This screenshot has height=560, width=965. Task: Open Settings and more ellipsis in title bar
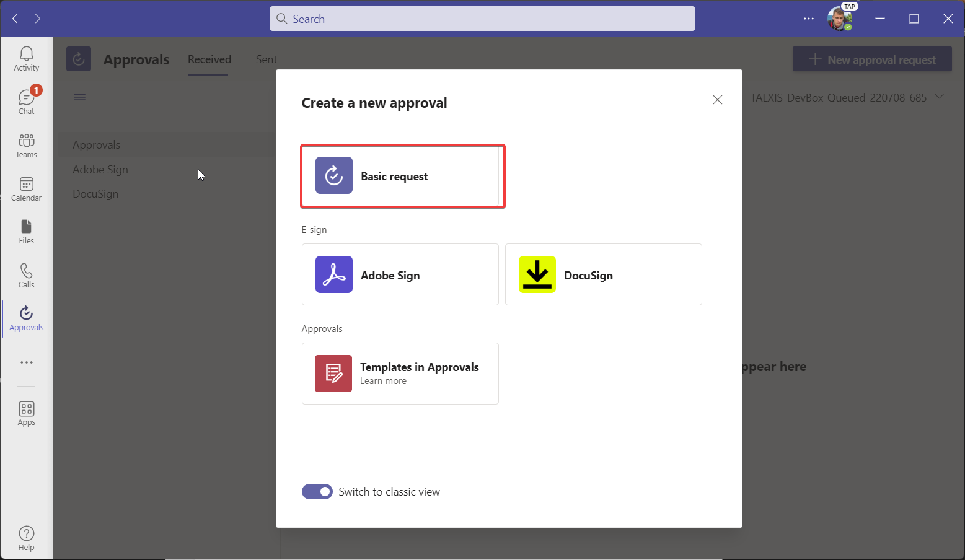click(809, 19)
